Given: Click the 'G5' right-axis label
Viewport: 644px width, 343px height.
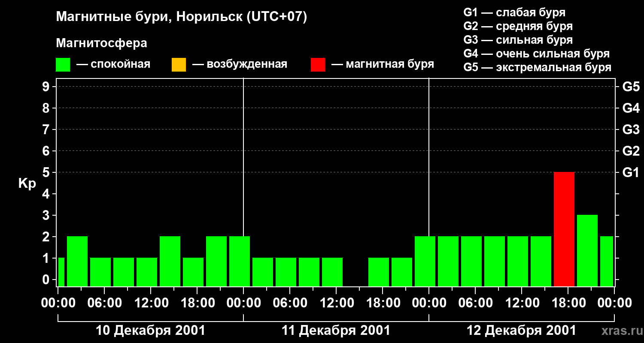Looking at the screenshot, I should pyautogui.click(x=631, y=87).
